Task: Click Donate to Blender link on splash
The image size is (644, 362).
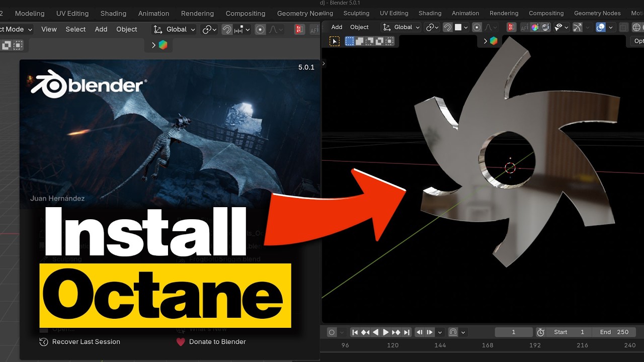Action: point(217,342)
